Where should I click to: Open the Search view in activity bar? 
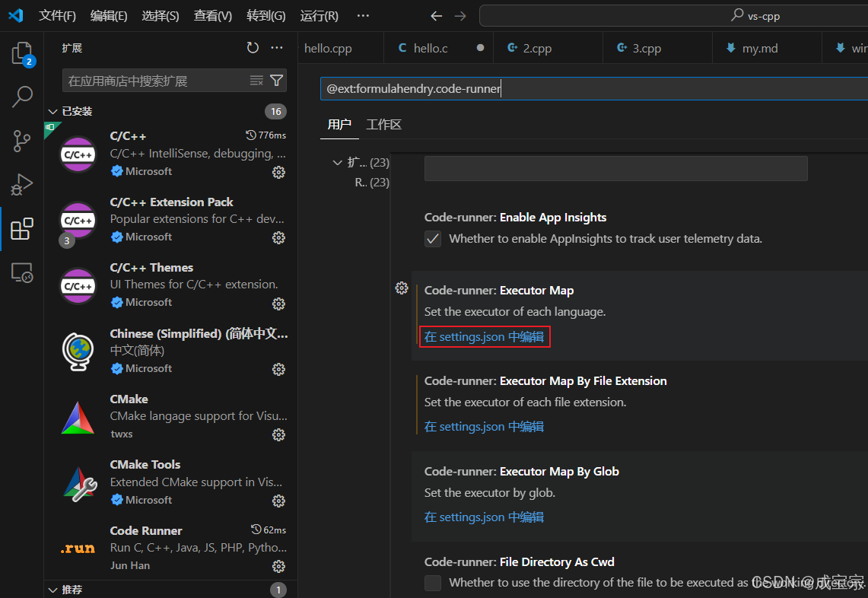pyautogui.click(x=22, y=97)
